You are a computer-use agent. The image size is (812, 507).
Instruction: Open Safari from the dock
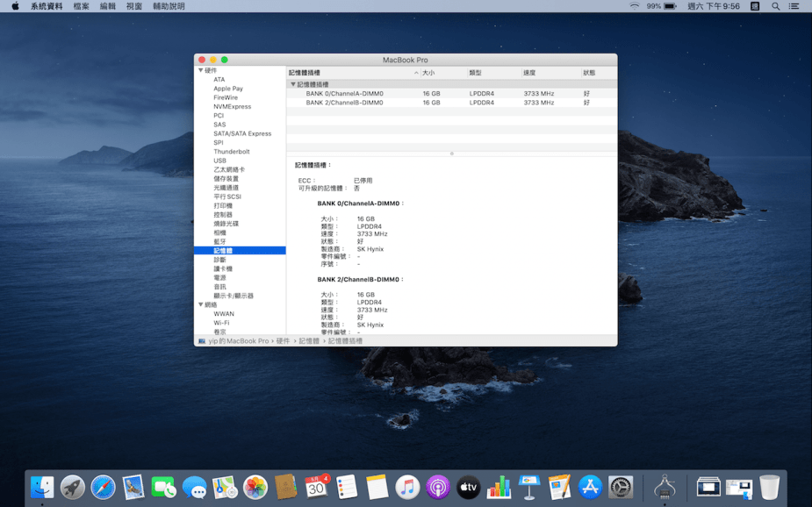pos(103,487)
